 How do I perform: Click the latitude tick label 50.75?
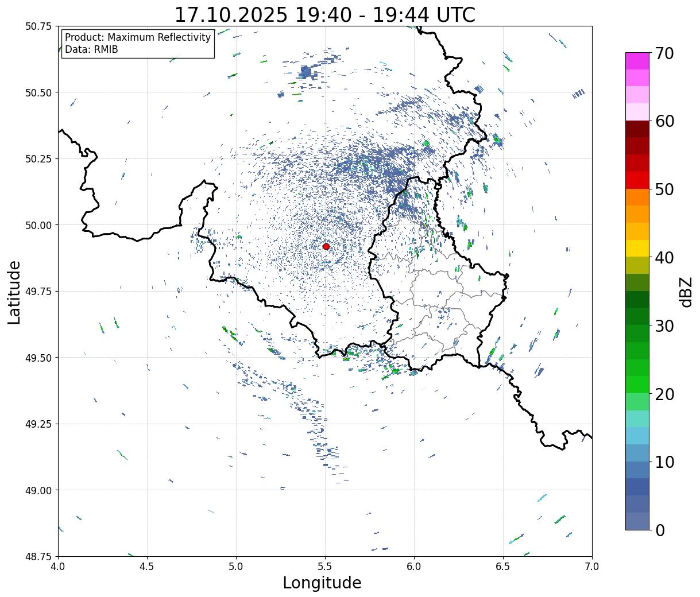pos(38,26)
